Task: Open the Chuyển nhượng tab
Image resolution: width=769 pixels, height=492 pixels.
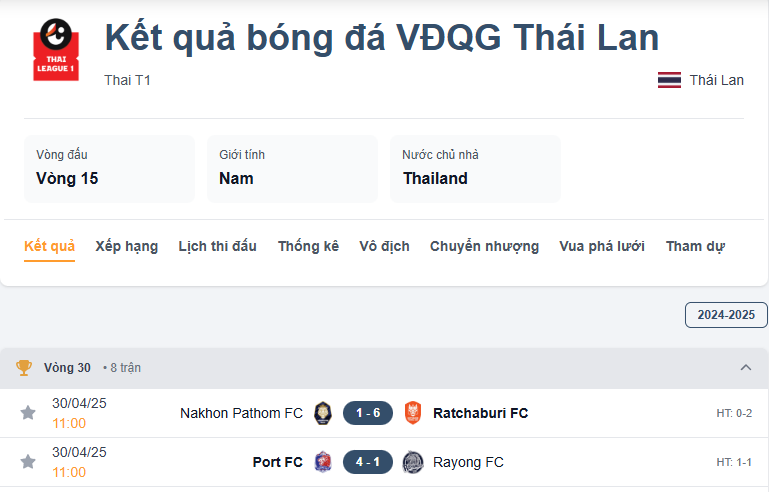Action: tap(484, 246)
